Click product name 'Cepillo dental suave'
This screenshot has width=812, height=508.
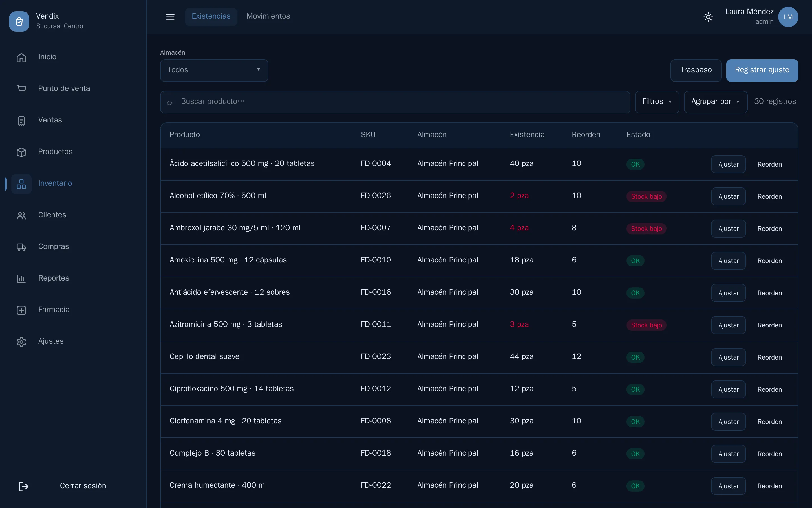point(204,356)
